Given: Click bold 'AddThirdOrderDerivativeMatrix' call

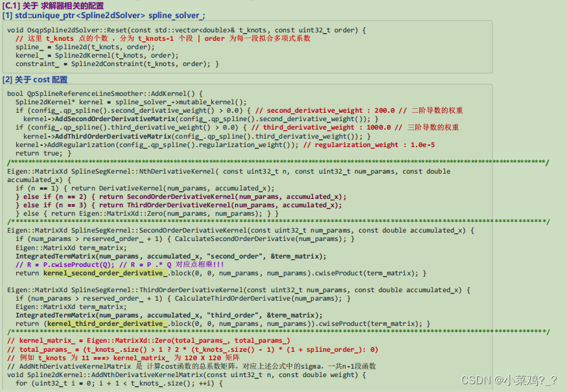Looking at the screenshot, I should [x=113, y=136].
